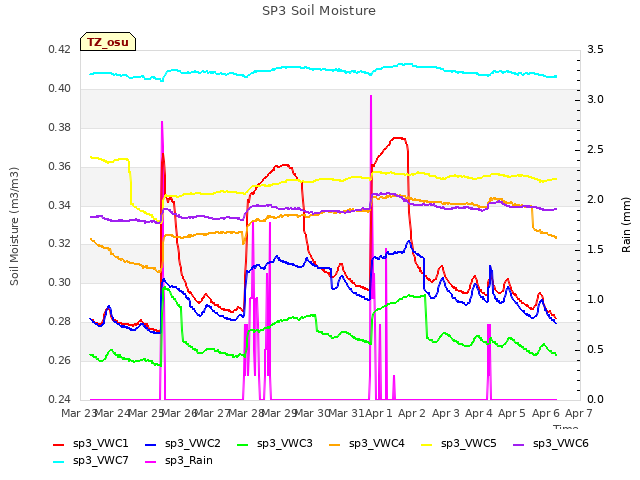Click the 2.0 right axis value
640x480 pixels.
point(595,200)
